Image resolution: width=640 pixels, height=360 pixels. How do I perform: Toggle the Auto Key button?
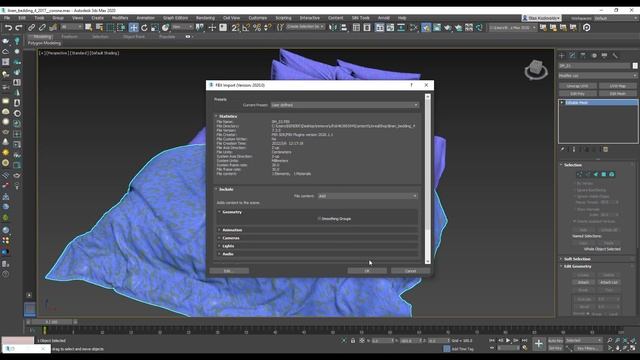[x=555, y=340]
